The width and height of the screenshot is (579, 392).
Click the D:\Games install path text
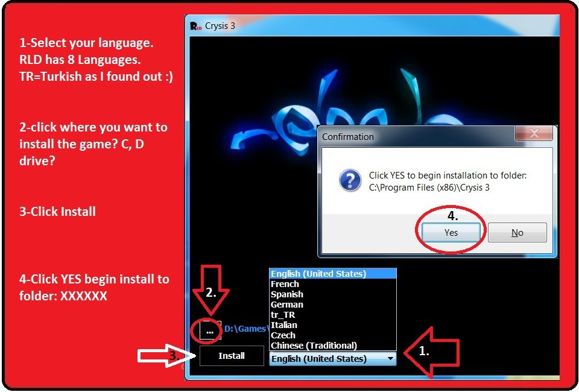[246, 329]
